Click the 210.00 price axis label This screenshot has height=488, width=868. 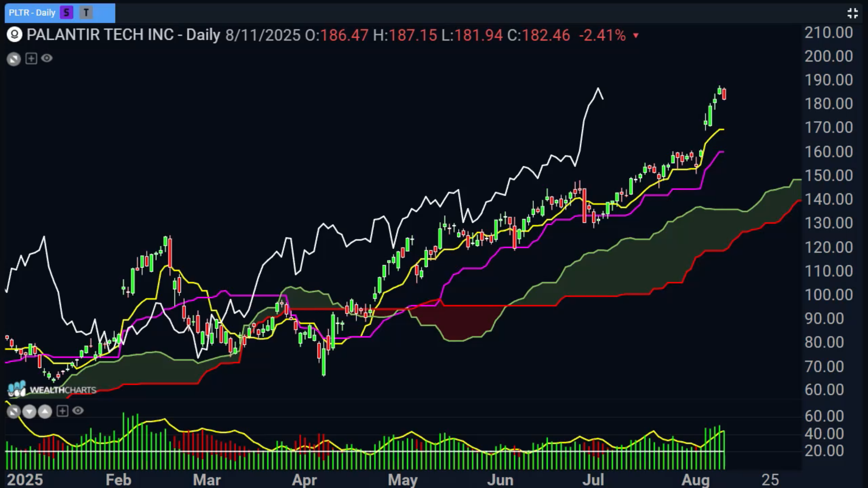click(829, 33)
